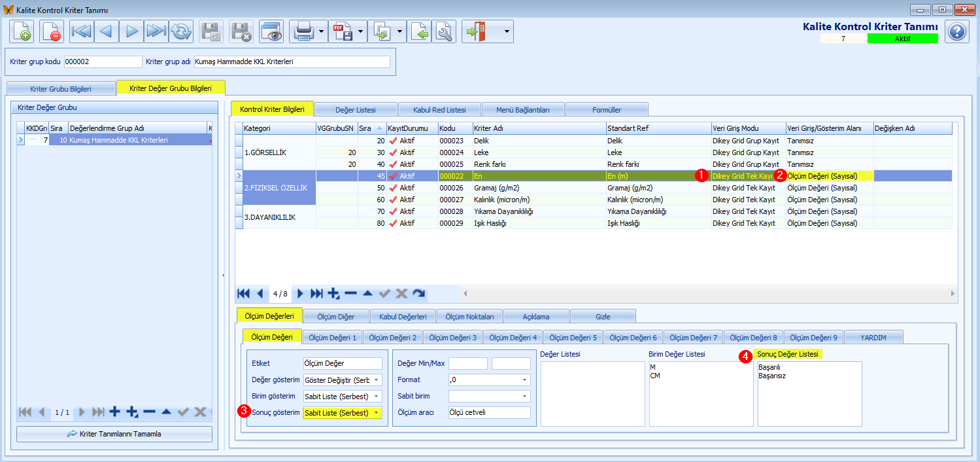Toggle Aktif checkmark for Işık Haslığı row
This screenshot has height=462, width=980.
pyautogui.click(x=393, y=223)
